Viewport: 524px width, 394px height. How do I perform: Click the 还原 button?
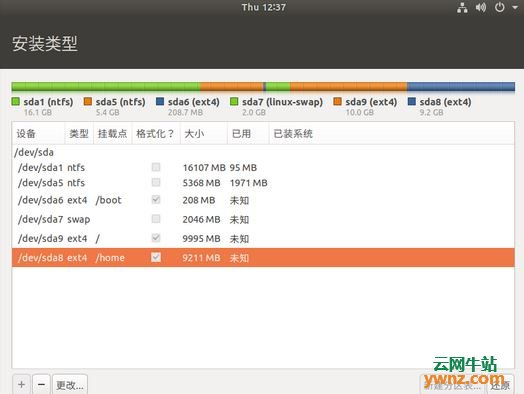point(500,385)
